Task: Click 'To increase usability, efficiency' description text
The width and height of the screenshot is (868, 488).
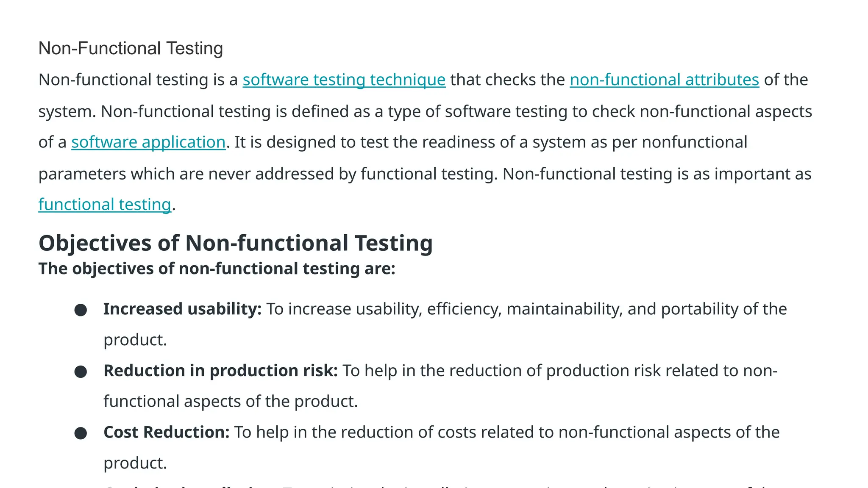Action: pyautogui.click(x=526, y=309)
